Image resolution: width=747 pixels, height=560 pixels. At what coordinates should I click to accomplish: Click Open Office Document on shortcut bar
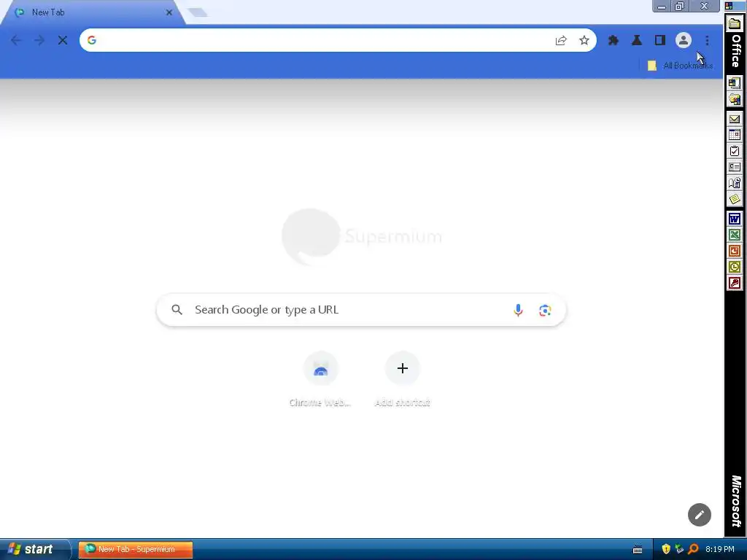(735, 99)
